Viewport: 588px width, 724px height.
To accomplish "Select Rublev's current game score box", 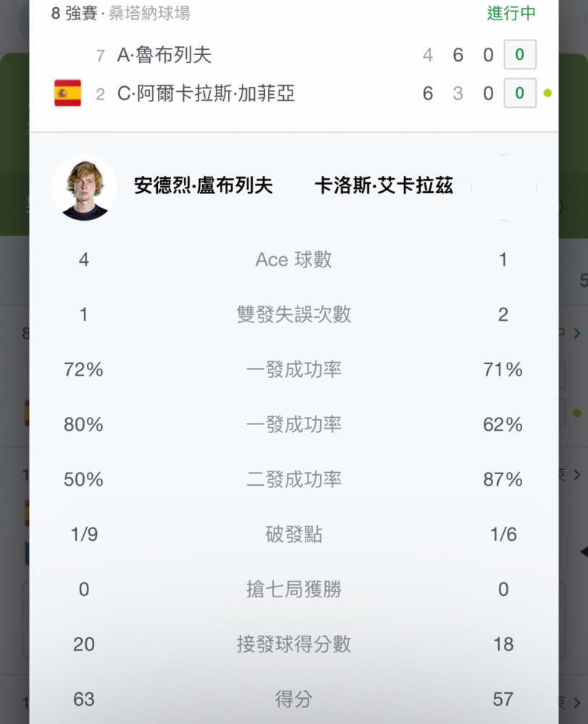I will pyautogui.click(x=520, y=54).
